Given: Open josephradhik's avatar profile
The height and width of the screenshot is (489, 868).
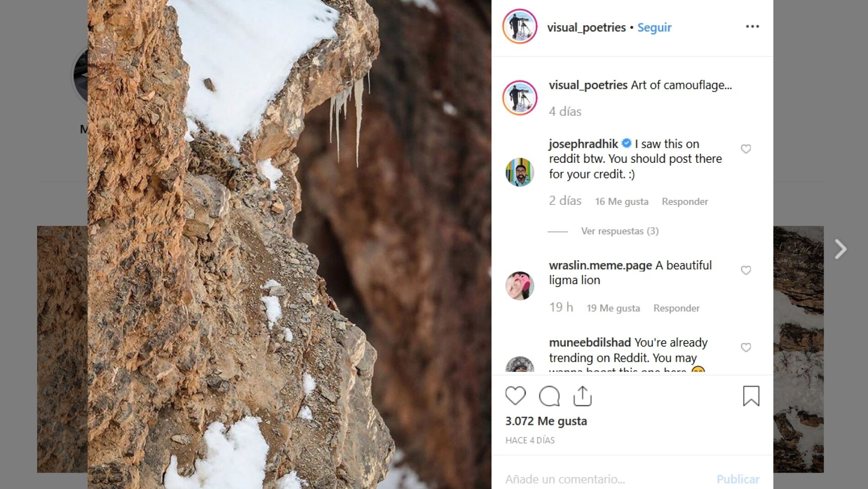Looking at the screenshot, I should [520, 172].
